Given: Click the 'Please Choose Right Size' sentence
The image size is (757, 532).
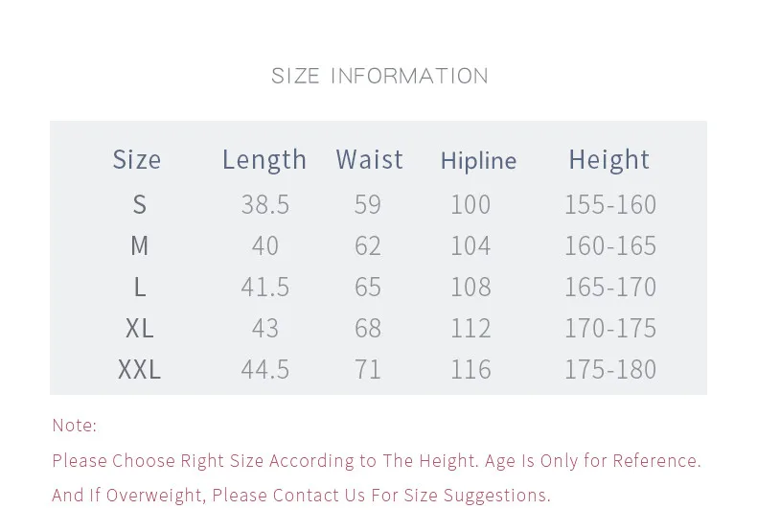Looking at the screenshot, I should click(x=377, y=461).
